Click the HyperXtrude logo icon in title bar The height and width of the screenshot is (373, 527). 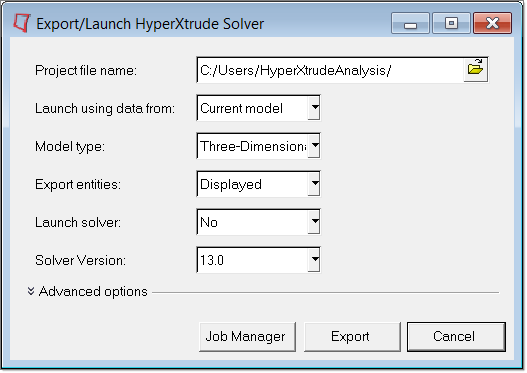(22, 23)
